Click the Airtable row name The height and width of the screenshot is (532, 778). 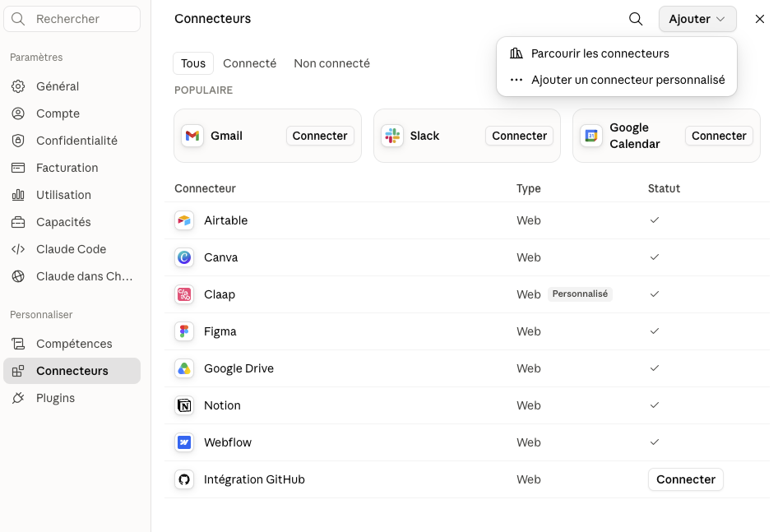[x=226, y=220]
